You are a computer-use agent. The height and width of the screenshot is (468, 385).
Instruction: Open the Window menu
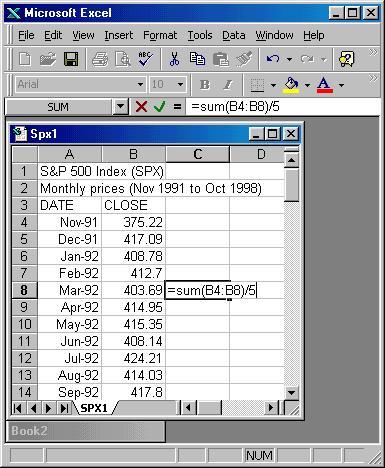274,35
